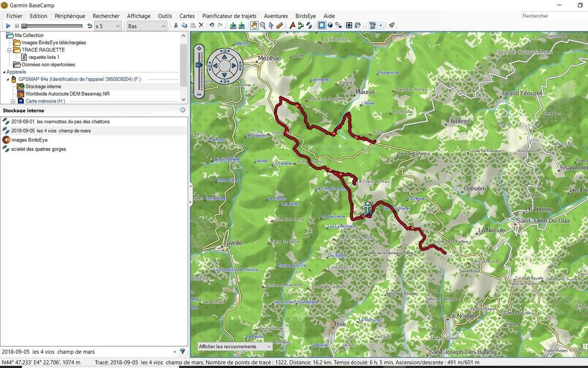Click the library tree scroll down arrow
This screenshot has height=368, width=588.
click(x=184, y=100)
